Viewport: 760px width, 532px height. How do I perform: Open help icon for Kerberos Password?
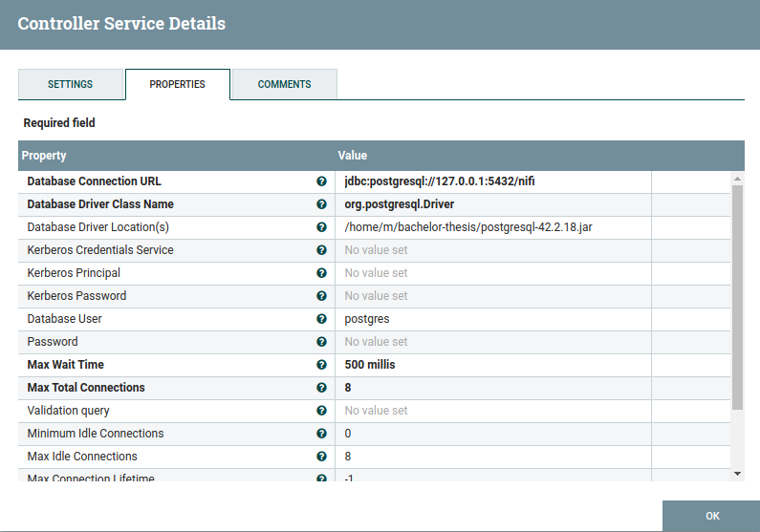[321, 296]
